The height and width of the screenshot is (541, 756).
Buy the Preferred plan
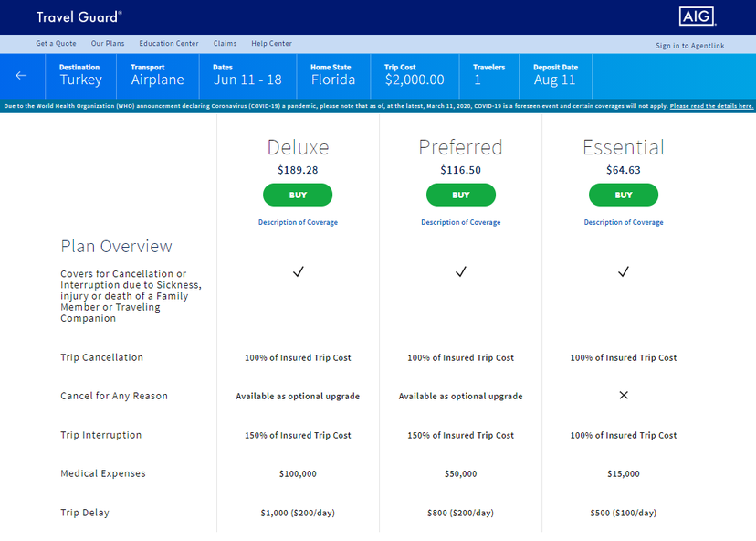[x=461, y=195]
